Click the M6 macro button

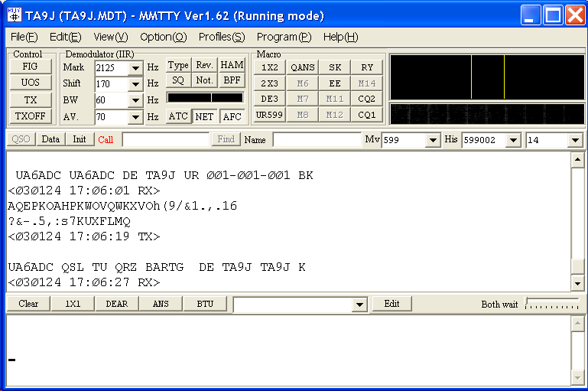coord(302,83)
